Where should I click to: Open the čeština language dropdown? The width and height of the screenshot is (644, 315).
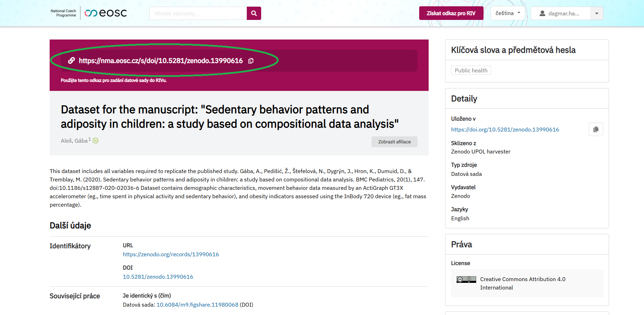(508, 13)
